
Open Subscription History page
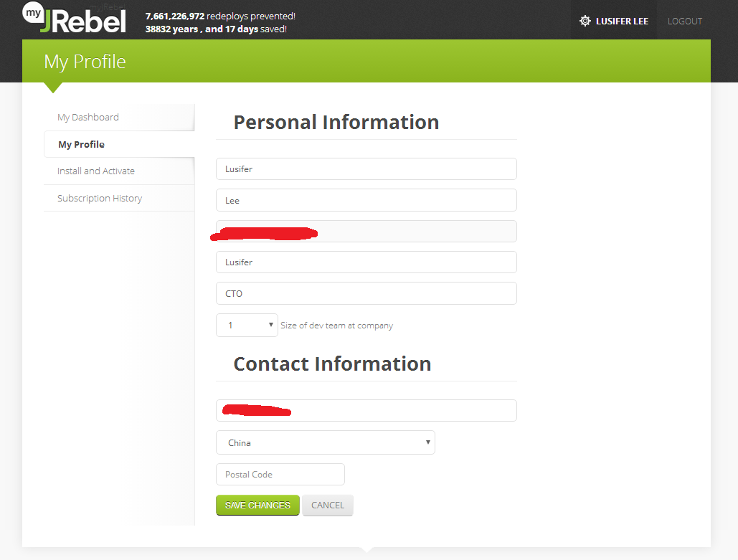click(100, 198)
